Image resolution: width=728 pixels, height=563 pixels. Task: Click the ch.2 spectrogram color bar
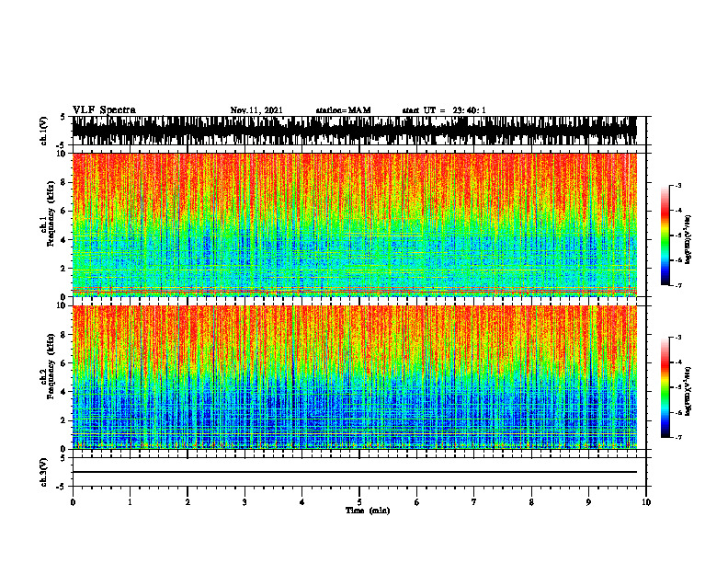pos(665,387)
